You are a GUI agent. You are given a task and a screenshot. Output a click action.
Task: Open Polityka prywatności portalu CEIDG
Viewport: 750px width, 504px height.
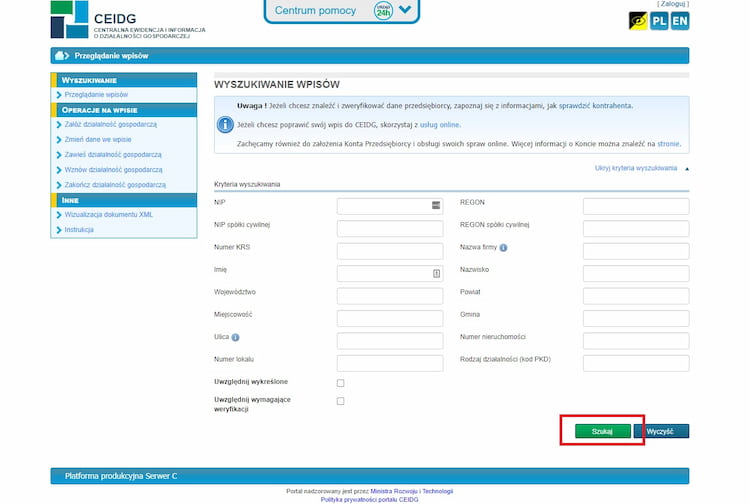click(x=369, y=500)
